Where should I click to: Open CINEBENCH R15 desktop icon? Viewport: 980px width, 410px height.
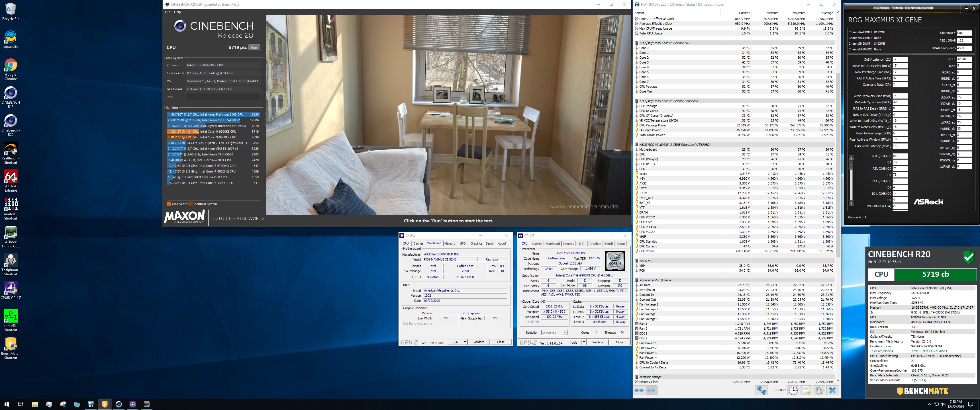pos(11,97)
